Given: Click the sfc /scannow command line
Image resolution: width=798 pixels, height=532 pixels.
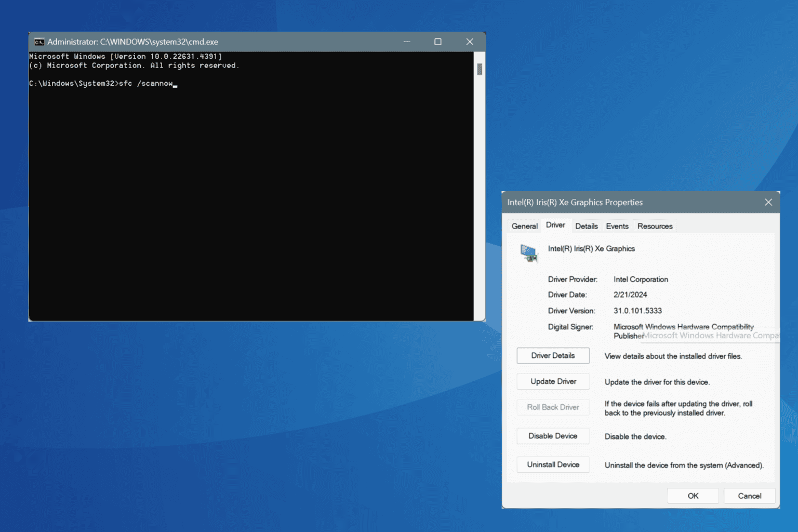Looking at the screenshot, I should click(103, 83).
